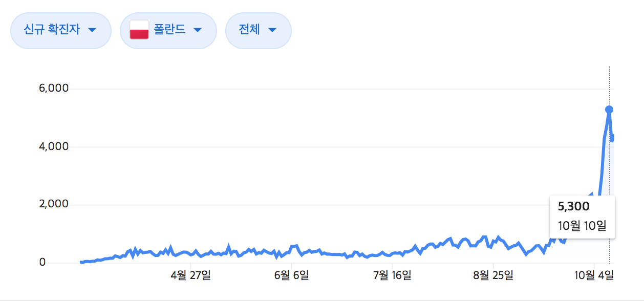Click the 7월 16일 axis label
The width and height of the screenshot is (644, 301).
(393, 276)
